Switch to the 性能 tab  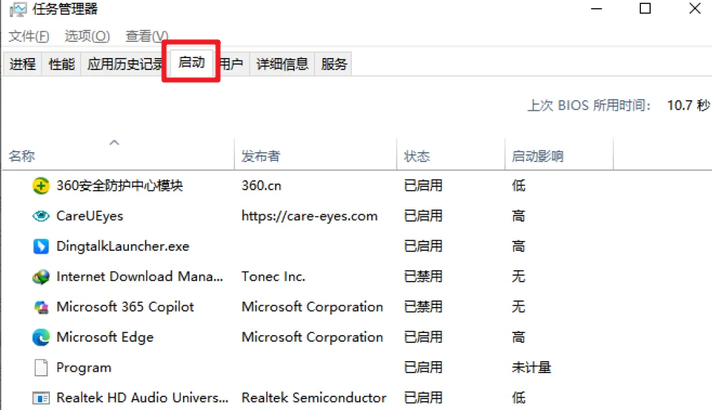point(61,64)
